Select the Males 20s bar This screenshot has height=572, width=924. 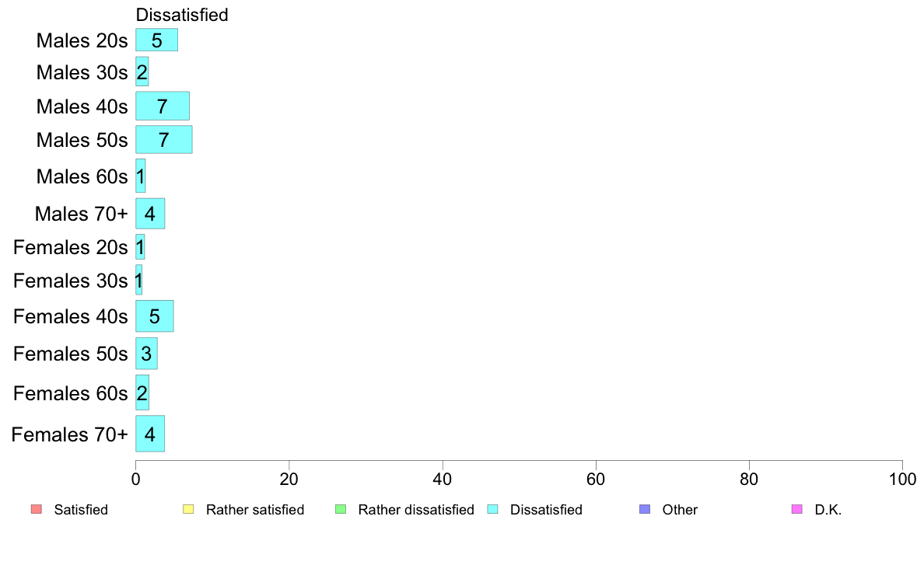[x=157, y=40]
